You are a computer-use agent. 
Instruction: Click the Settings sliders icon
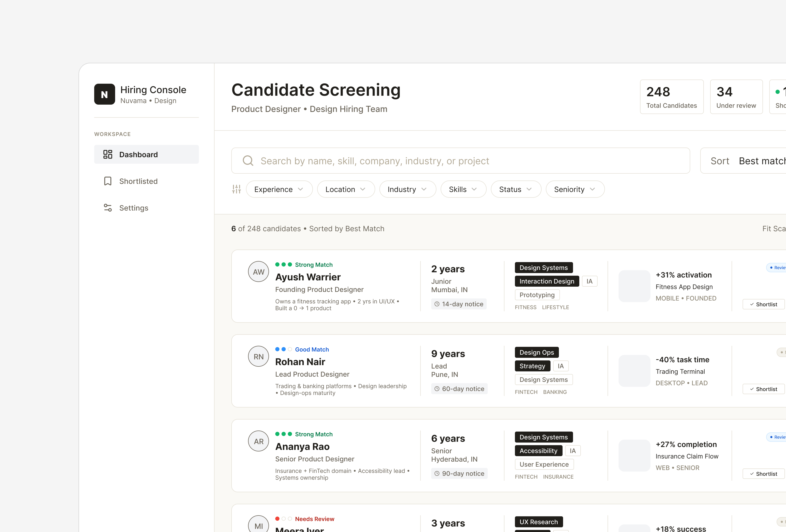108,208
